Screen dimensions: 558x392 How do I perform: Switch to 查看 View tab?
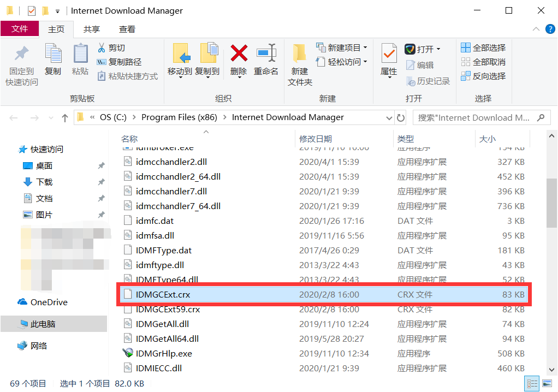point(127,29)
